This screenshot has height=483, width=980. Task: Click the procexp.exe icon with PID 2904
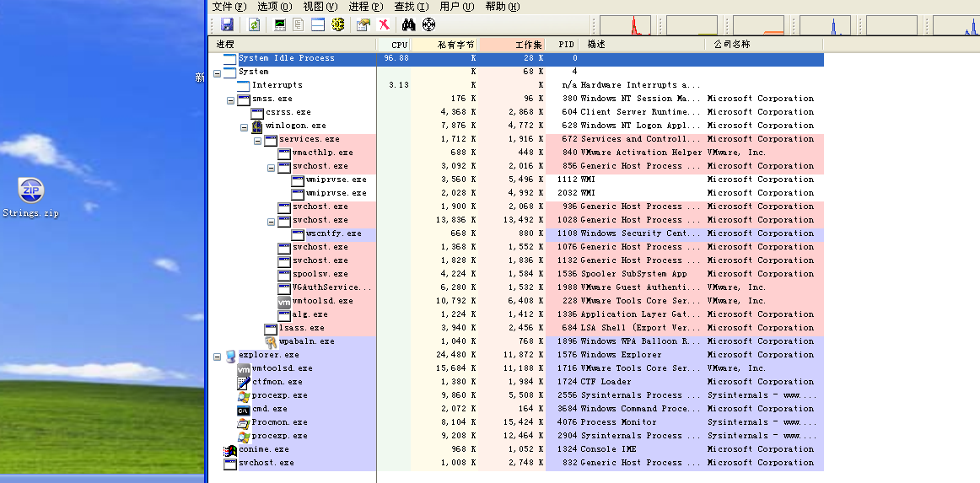click(244, 436)
